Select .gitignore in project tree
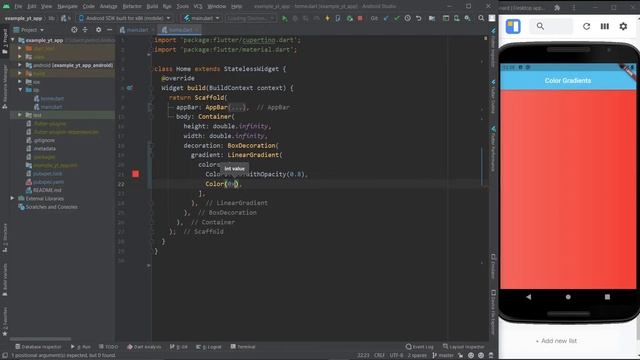Image resolution: width=640 pixels, height=360 pixels. 40,140
